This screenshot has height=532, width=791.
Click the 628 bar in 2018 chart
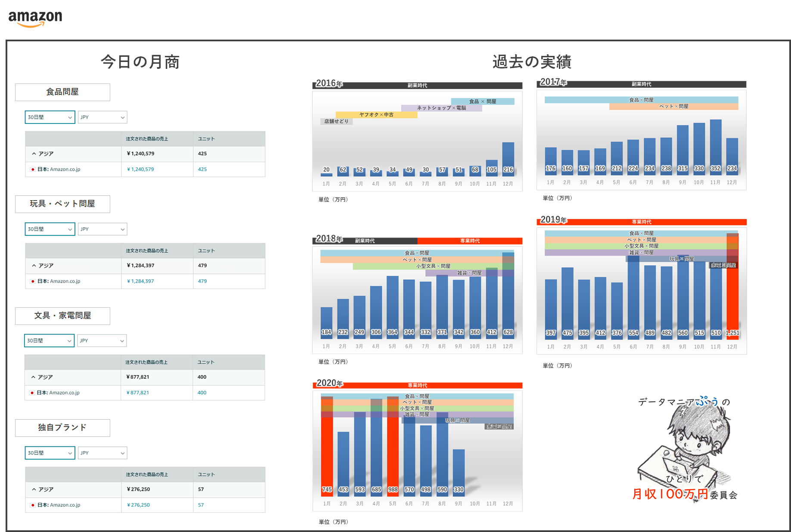pyautogui.click(x=508, y=295)
